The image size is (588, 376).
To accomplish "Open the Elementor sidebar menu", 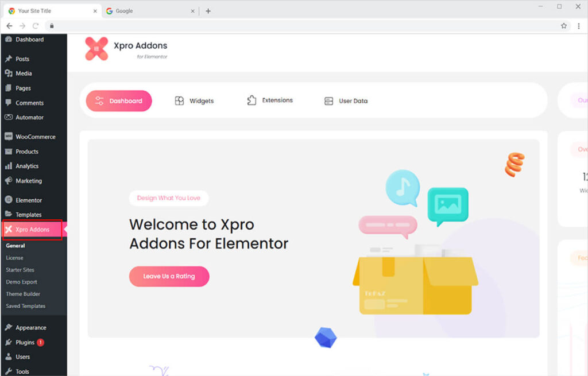I will (x=29, y=200).
